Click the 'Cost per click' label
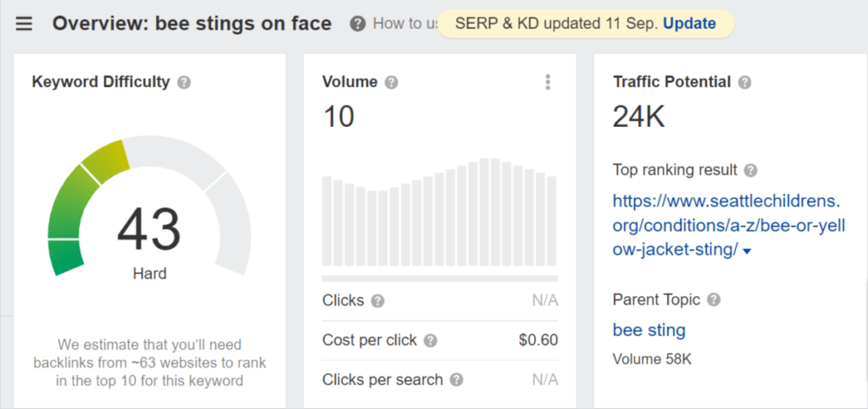This screenshot has width=868, height=409. 370,340
